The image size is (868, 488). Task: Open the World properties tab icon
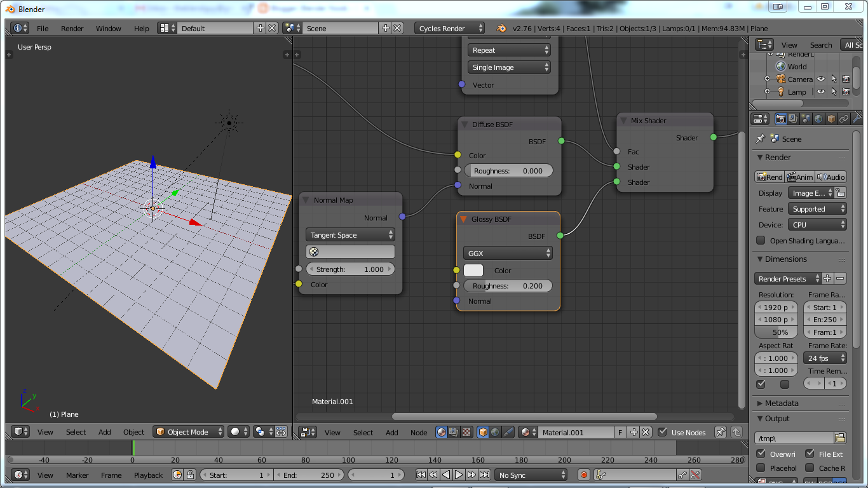tap(818, 119)
